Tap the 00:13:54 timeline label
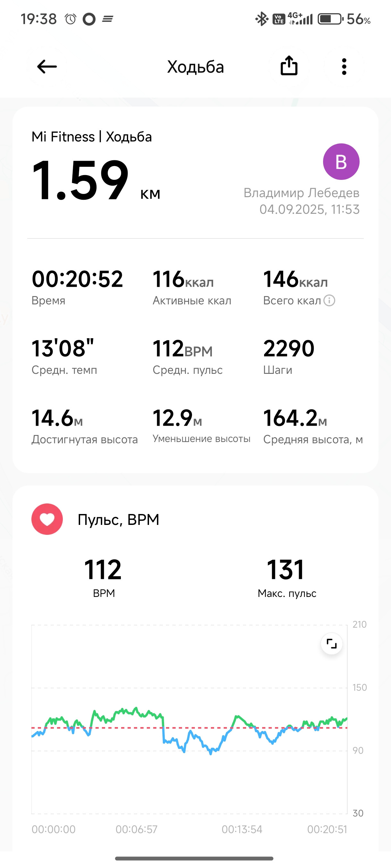 [242, 829]
